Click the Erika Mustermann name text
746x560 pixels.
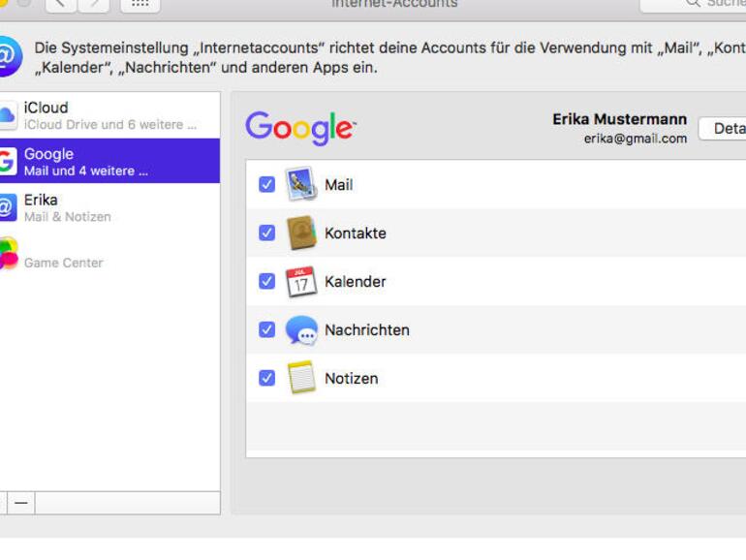click(x=619, y=119)
